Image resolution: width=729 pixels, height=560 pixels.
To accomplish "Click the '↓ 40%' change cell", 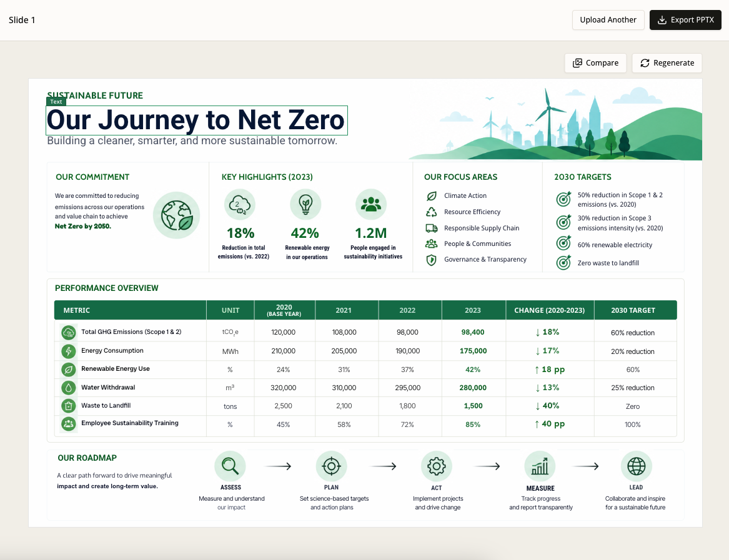I will (x=548, y=406).
